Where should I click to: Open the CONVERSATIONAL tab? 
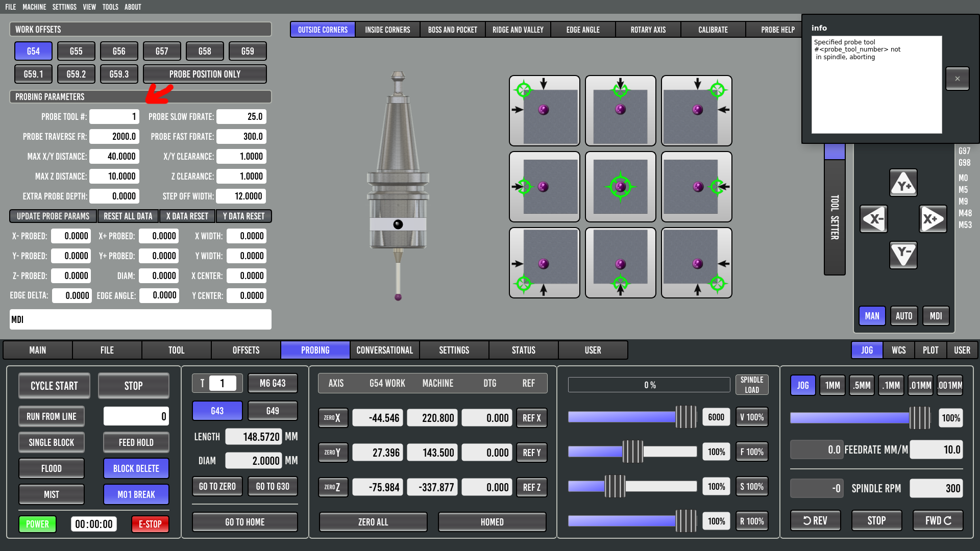coord(385,350)
